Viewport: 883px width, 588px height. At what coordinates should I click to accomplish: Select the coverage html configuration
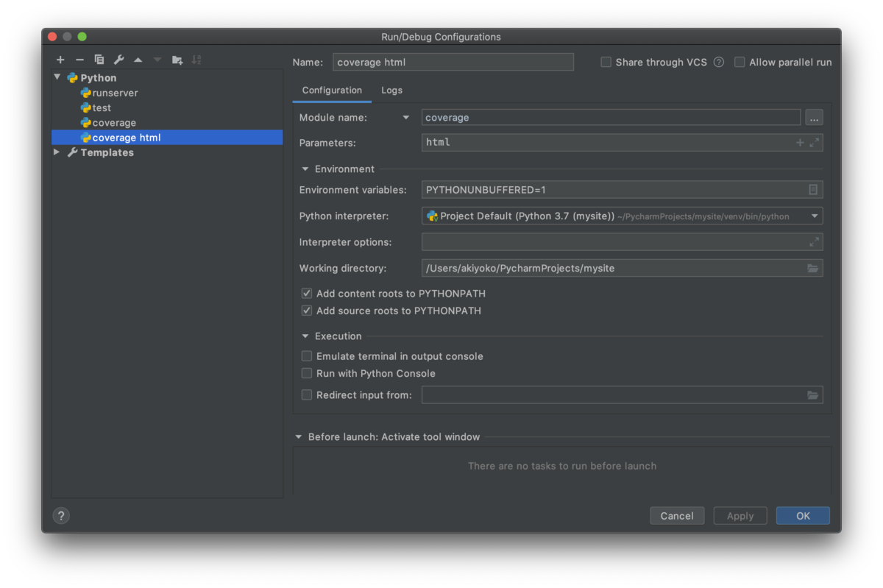167,138
